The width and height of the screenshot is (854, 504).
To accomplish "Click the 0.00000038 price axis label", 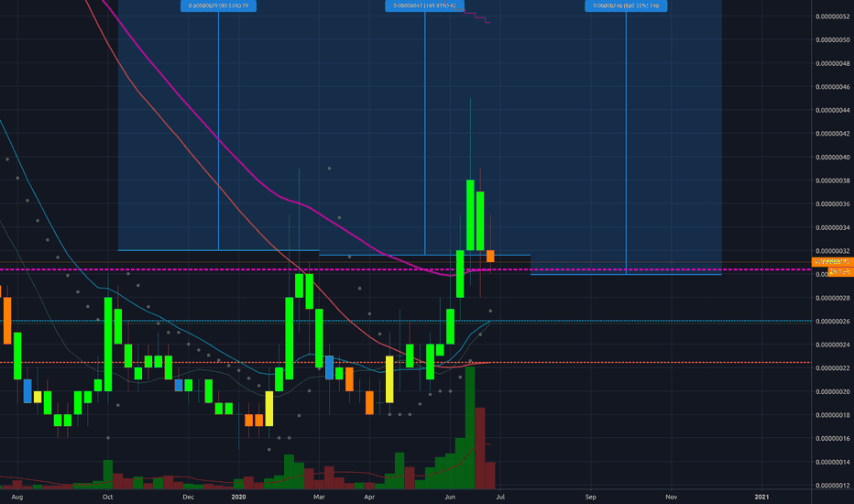I will point(832,181).
